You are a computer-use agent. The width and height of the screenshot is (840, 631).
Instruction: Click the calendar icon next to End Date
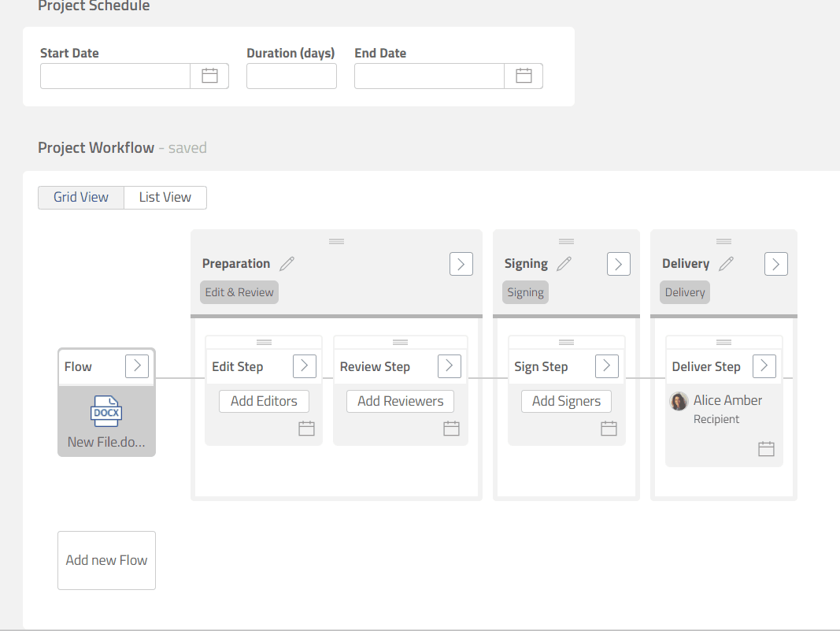pos(524,76)
